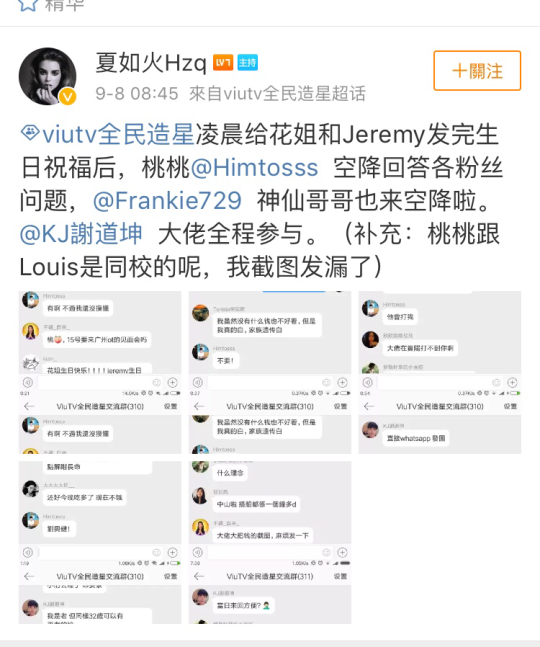The image size is (540, 647).
Task: Open the third screenshot mentioning whatsapp
Action: (x=440, y=372)
